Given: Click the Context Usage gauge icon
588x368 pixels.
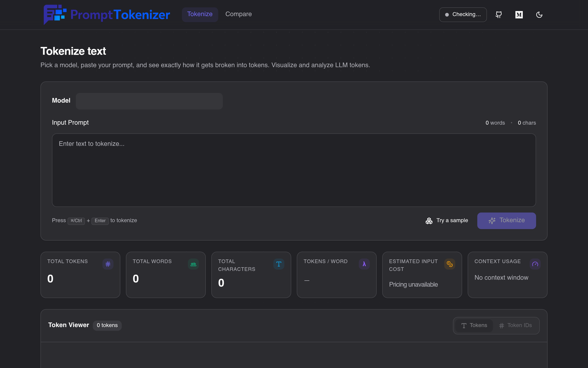Looking at the screenshot, I should pyautogui.click(x=535, y=264).
